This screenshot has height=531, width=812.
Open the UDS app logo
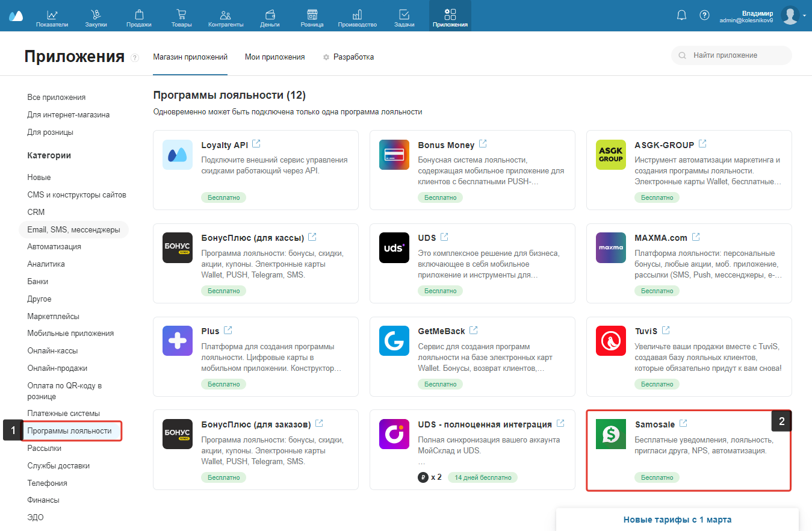pos(394,247)
